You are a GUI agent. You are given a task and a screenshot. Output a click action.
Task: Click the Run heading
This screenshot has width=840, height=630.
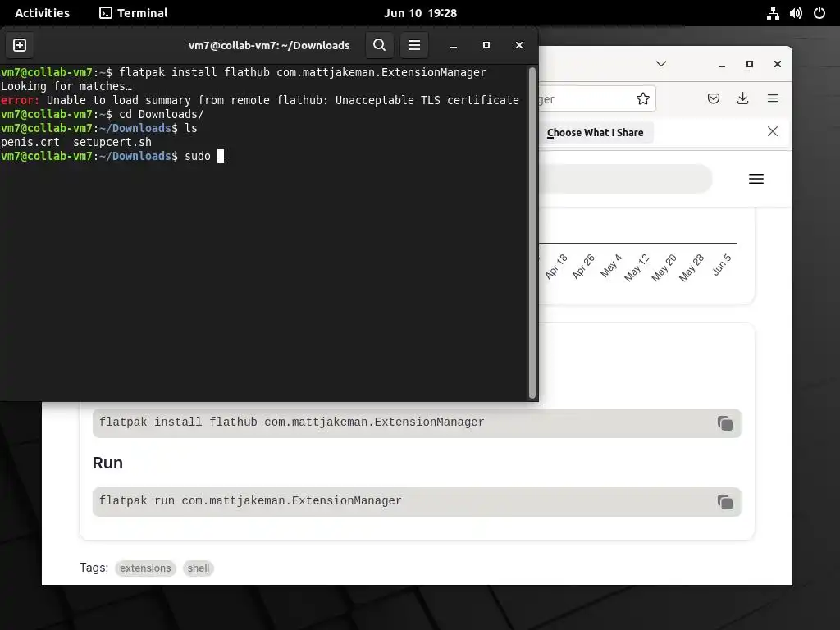click(107, 463)
